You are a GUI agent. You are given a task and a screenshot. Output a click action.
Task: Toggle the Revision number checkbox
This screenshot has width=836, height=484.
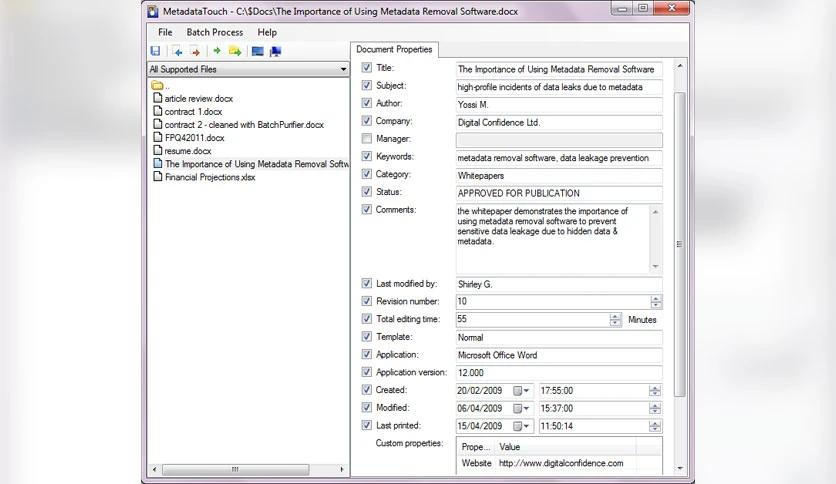point(366,301)
